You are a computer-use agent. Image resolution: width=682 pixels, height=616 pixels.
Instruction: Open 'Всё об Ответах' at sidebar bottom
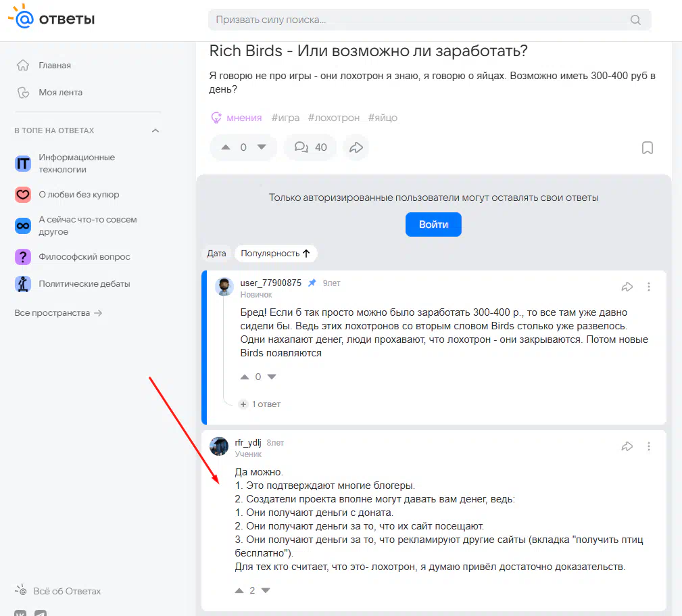[x=58, y=591]
